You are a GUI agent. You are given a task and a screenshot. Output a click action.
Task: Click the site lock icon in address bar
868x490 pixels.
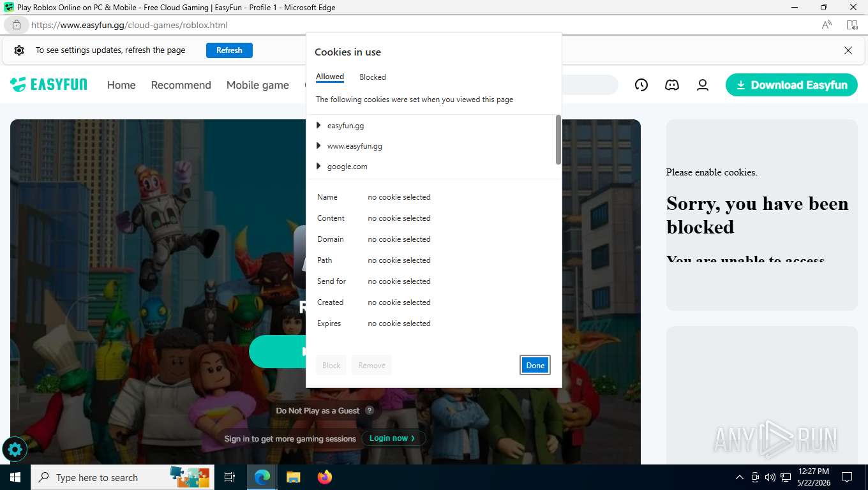pyautogui.click(x=17, y=25)
